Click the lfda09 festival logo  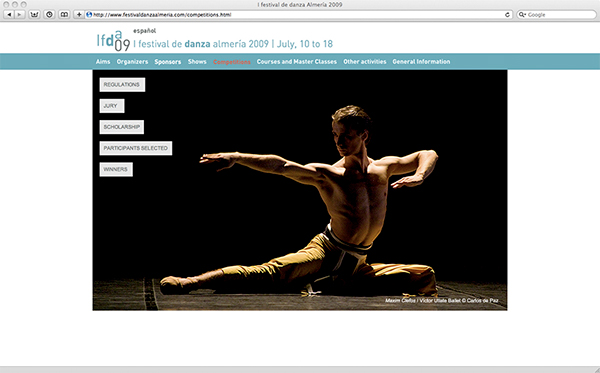[113, 41]
